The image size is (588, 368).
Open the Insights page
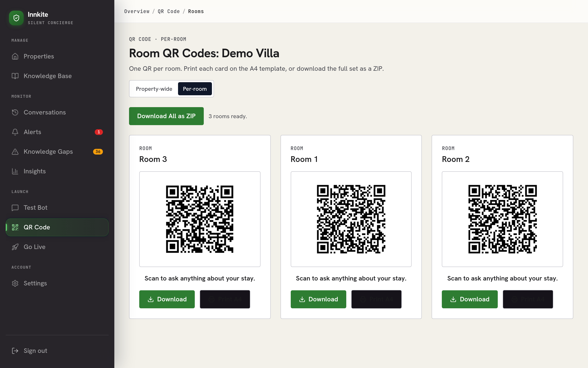point(57,171)
